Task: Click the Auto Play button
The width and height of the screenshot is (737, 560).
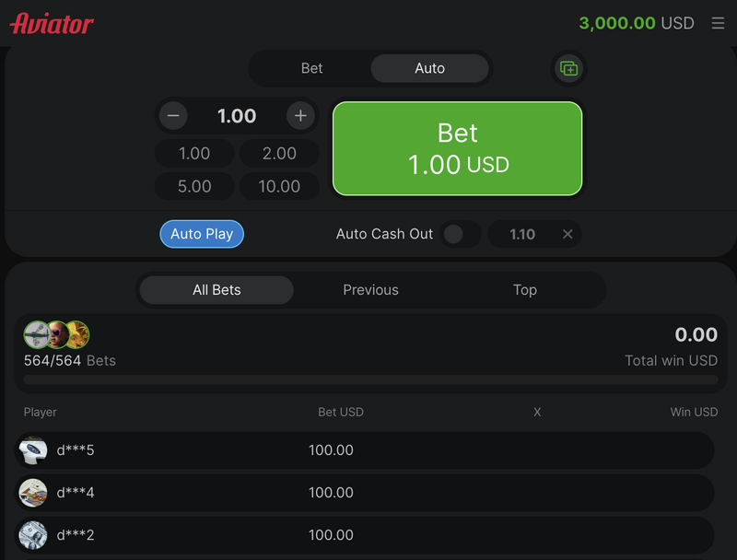Action: (202, 234)
